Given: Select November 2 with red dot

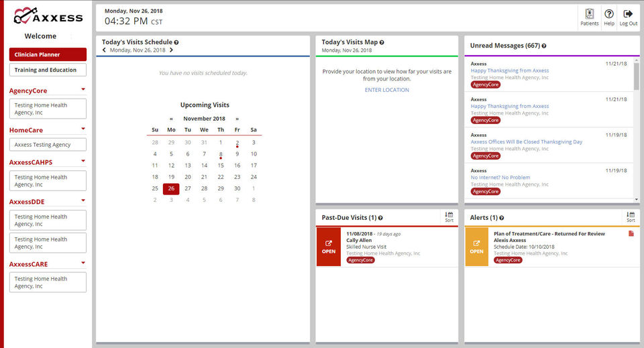Looking at the screenshot, I should (237, 143).
